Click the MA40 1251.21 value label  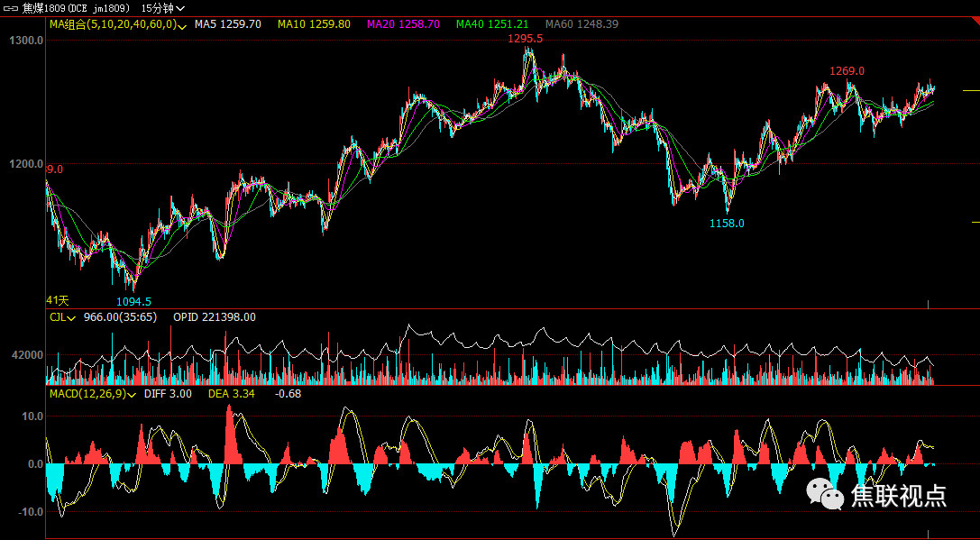pyautogui.click(x=492, y=24)
